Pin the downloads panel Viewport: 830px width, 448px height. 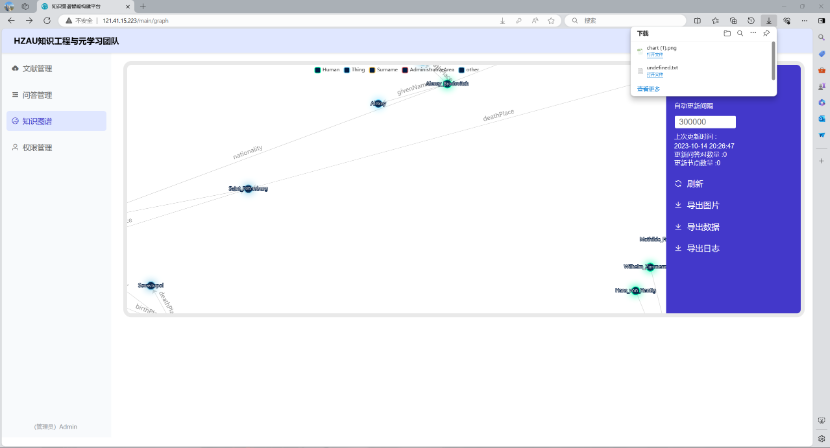click(x=766, y=33)
